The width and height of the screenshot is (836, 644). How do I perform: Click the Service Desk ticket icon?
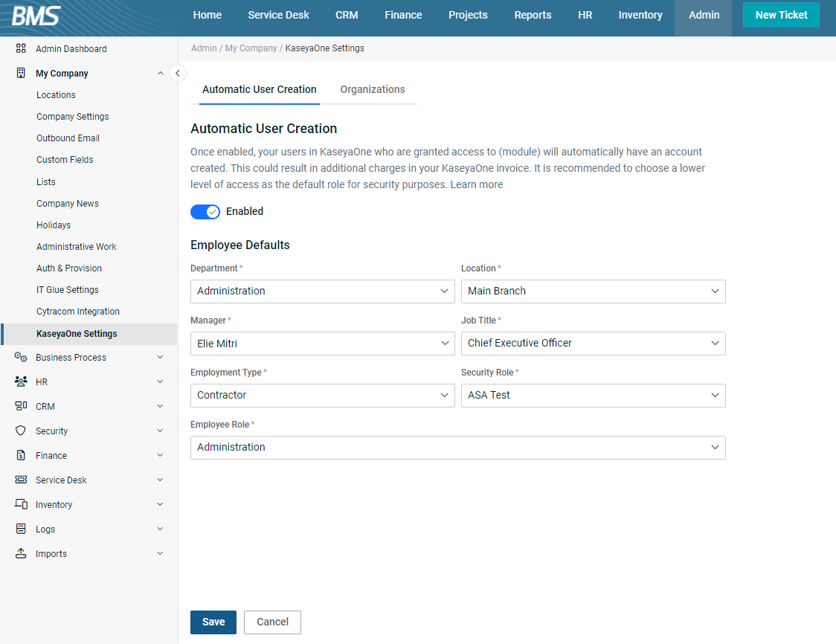(x=21, y=480)
